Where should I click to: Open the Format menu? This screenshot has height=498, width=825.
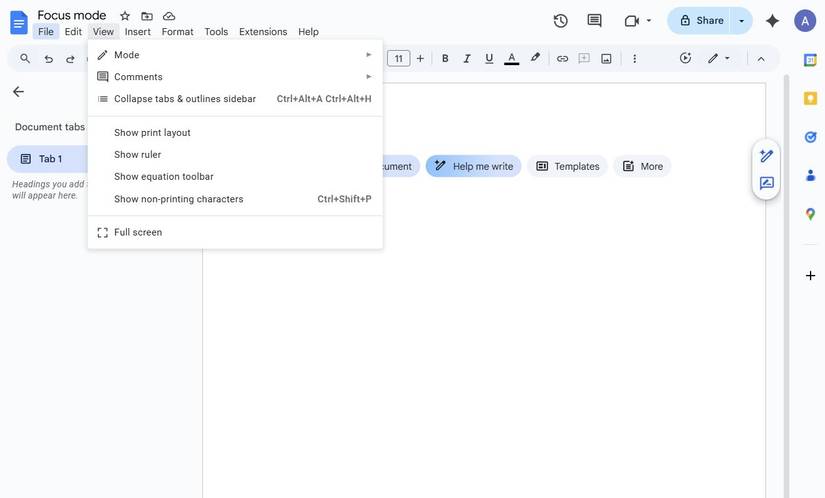177,32
